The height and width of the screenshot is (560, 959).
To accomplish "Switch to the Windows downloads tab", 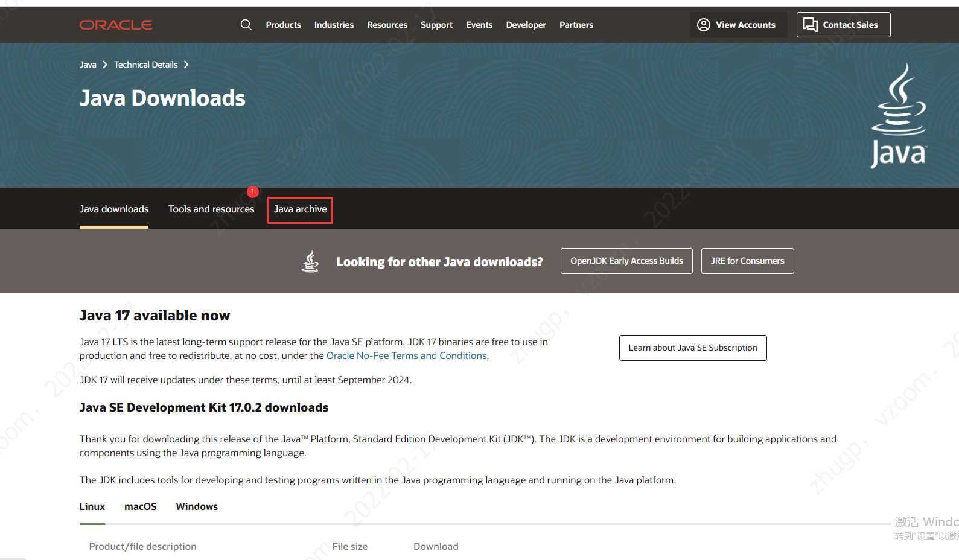I will click(197, 506).
